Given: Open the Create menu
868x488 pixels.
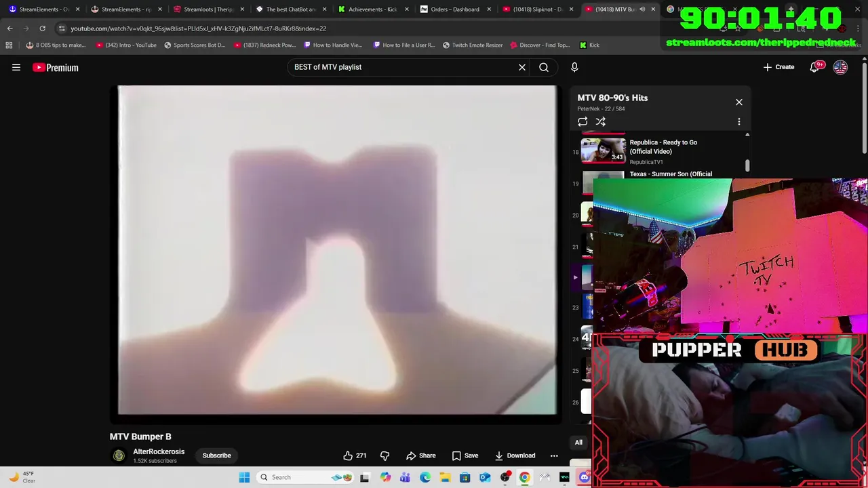Looking at the screenshot, I should (778, 67).
